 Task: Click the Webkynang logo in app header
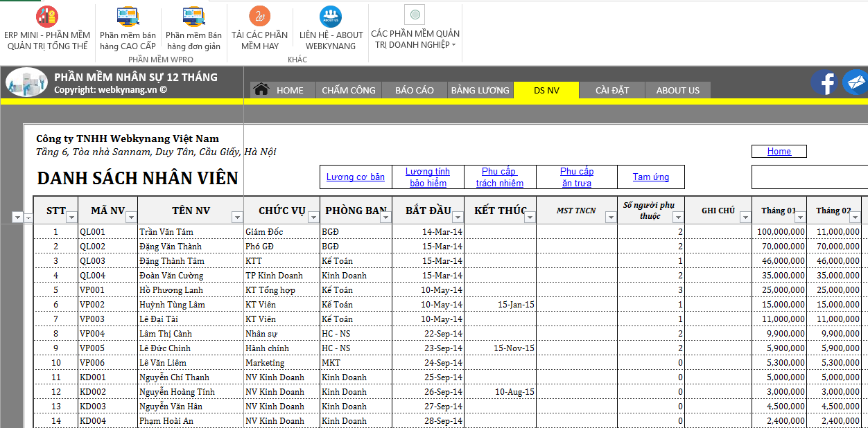(x=26, y=82)
